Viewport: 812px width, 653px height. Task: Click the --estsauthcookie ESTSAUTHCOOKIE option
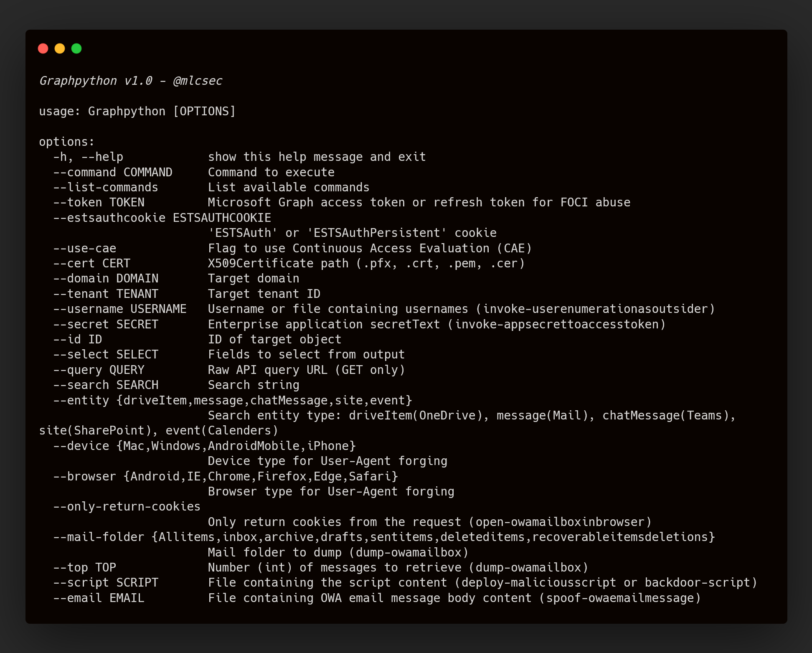(162, 218)
